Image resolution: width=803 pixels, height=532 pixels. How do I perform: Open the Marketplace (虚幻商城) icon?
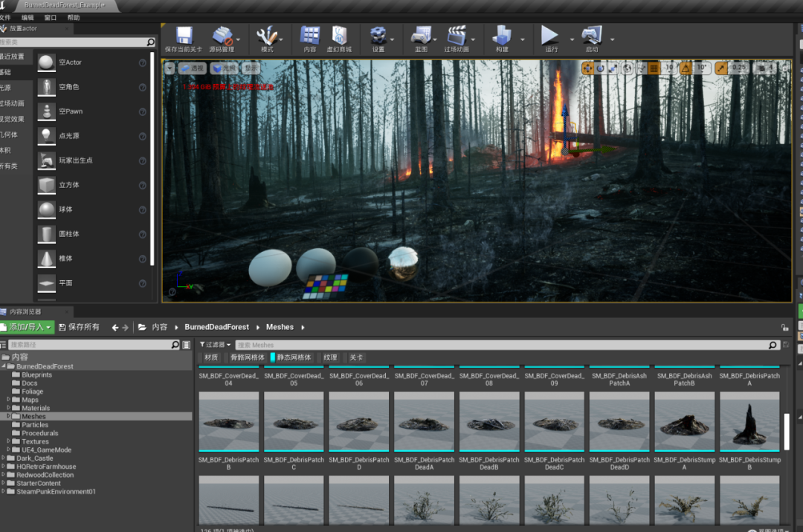(339, 36)
